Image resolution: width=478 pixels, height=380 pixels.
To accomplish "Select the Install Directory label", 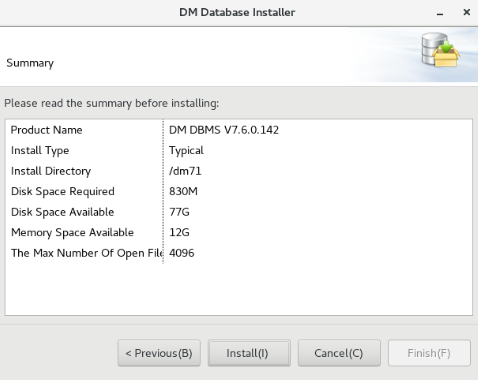I will [x=51, y=171].
